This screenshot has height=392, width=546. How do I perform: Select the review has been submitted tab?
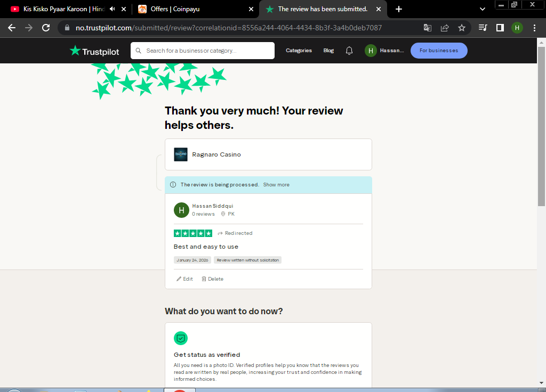click(x=323, y=9)
